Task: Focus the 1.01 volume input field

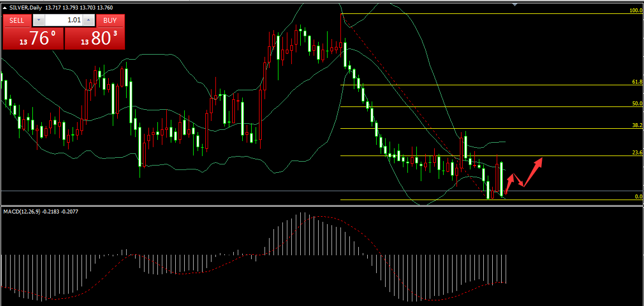Action: point(64,21)
